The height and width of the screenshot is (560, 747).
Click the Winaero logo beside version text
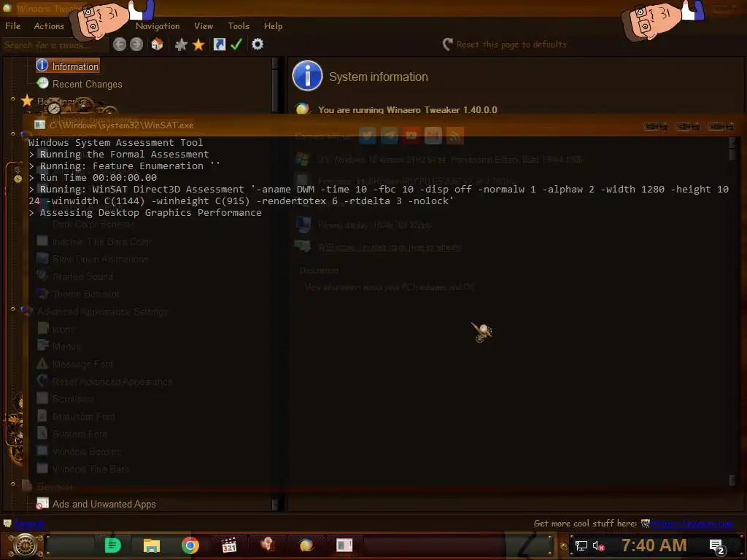(x=301, y=109)
